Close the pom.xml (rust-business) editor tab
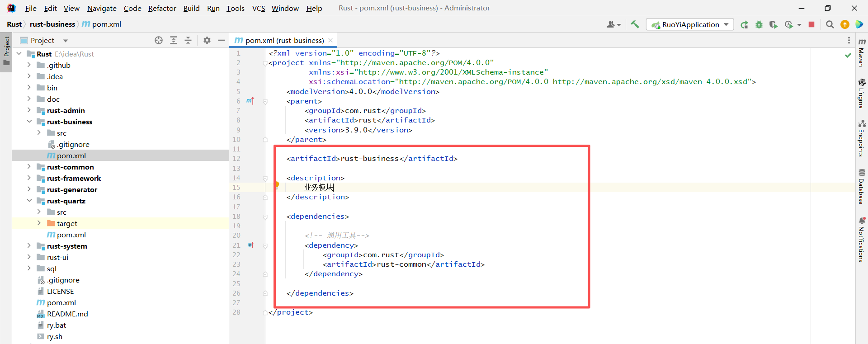Viewport: 868px width, 344px height. (x=330, y=40)
